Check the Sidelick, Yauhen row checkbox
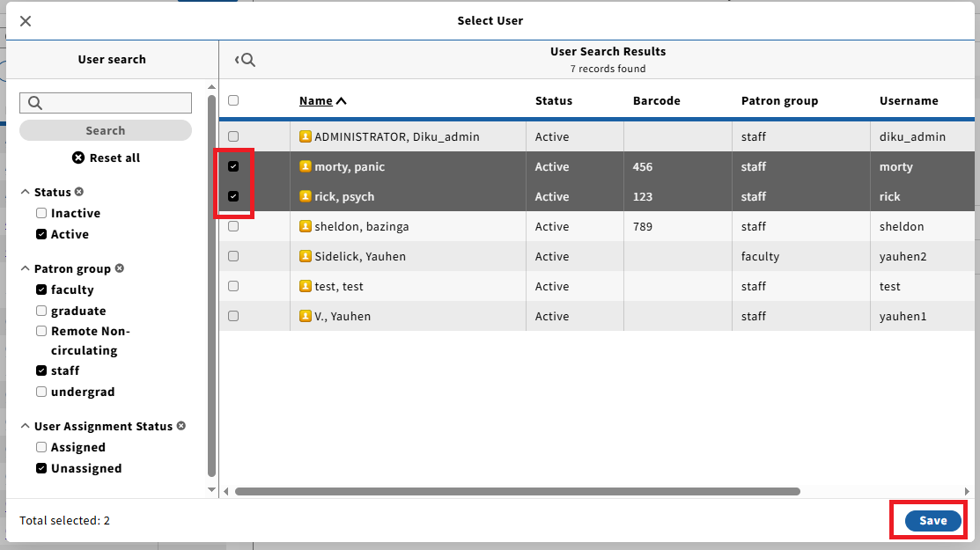Image resolution: width=980 pixels, height=550 pixels. [x=233, y=256]
